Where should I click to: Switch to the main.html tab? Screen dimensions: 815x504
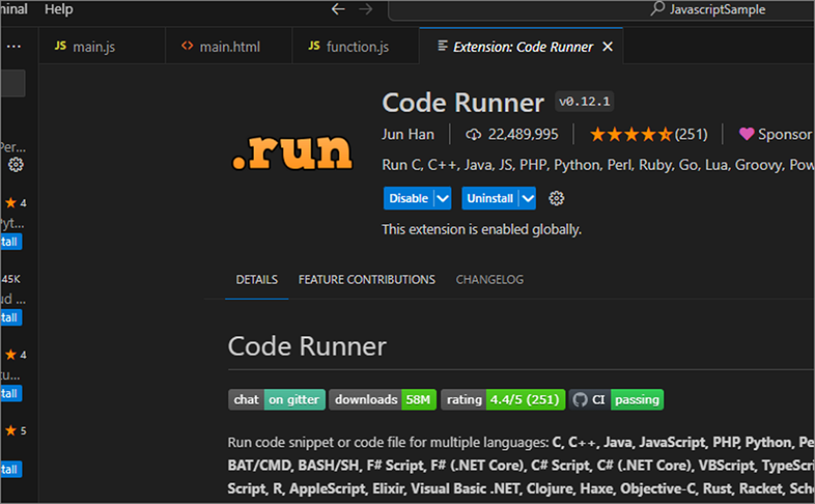click(x=228, y=46)
